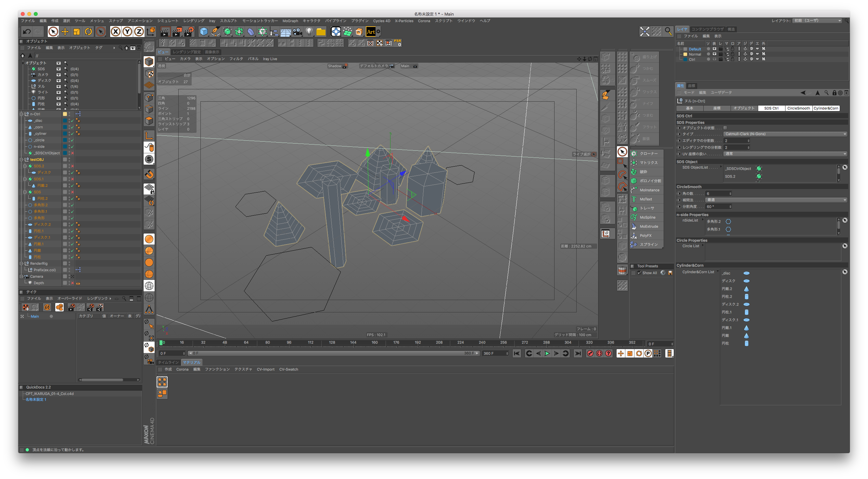Select the Move tool in top toolbar
This screenshot has height=479, width=868.
coord(65,32)
